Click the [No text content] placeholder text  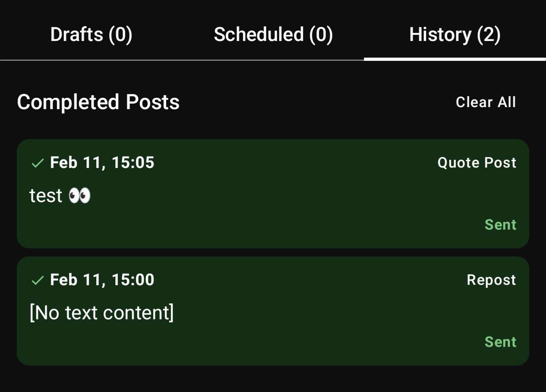[x=102, y=313]
